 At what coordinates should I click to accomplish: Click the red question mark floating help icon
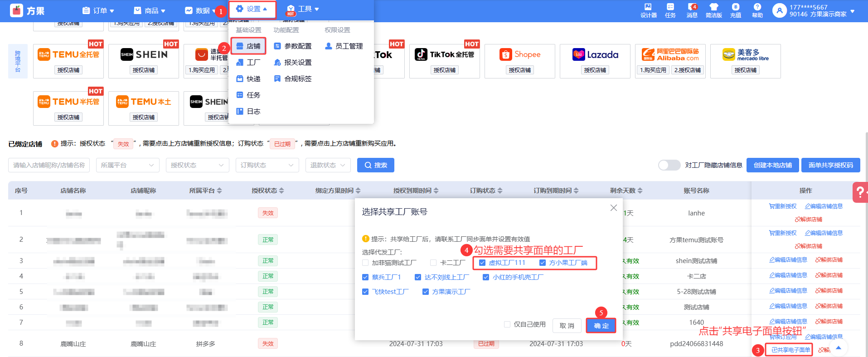[859, 192]
